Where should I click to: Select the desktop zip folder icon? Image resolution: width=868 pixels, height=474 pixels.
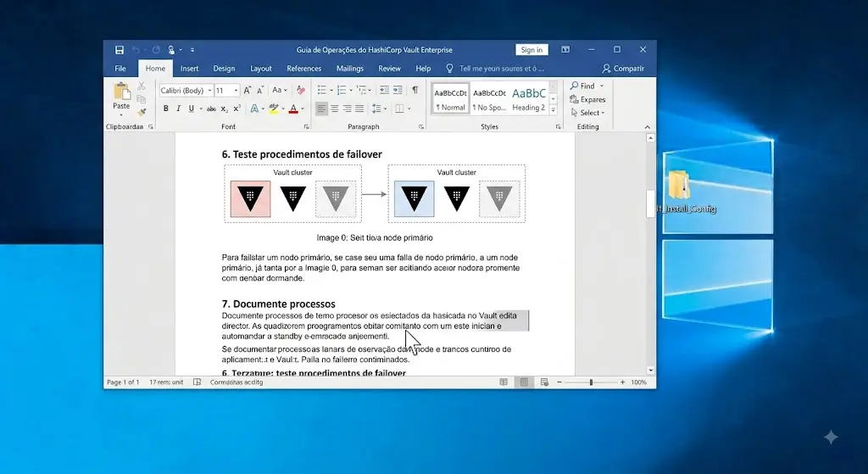click(x=679, y=184)
